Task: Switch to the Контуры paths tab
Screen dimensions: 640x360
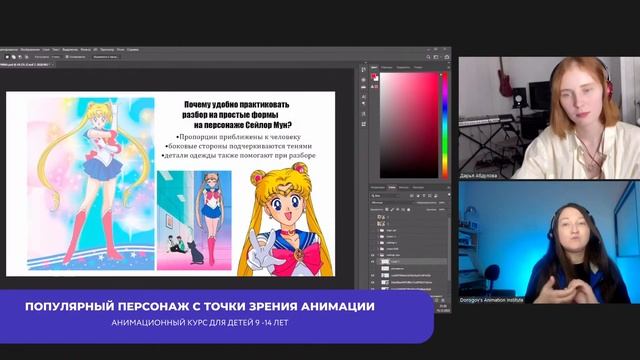Action: pos(418,187)
